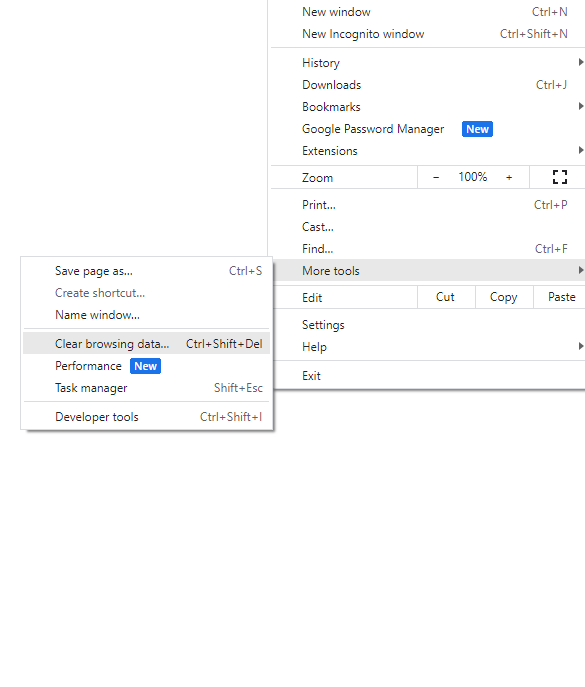Expand the Bookmarks submenu
Image resolution: width=585 pixels, height=687 pixels.
pyautogui.click(x=428, y=107)
